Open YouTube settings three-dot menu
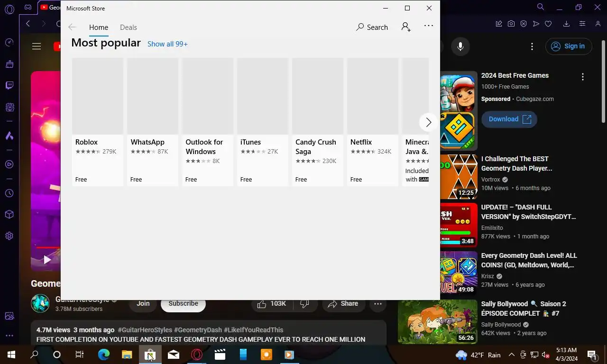 (x=532, y=46)
